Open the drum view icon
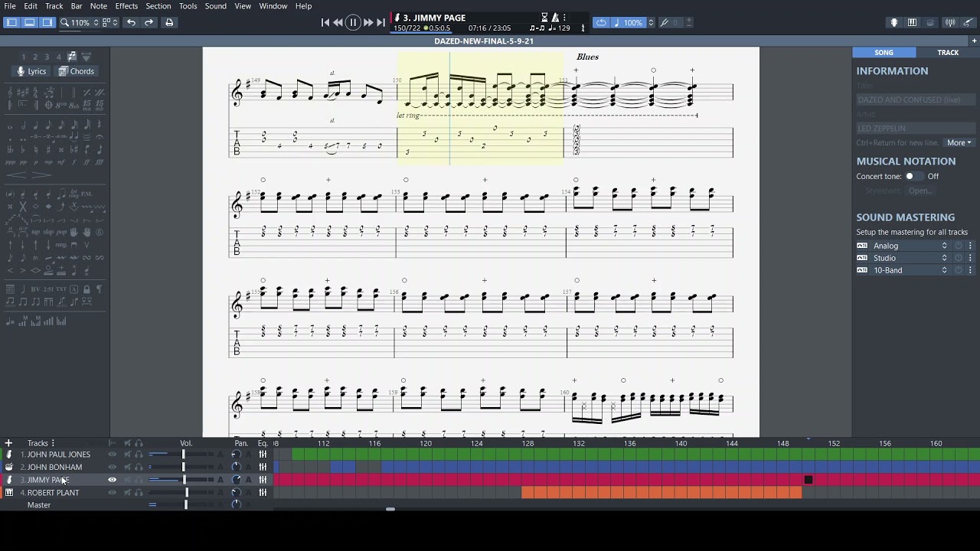This screenshot has width=980, height=551. click(x=930, y=22)
